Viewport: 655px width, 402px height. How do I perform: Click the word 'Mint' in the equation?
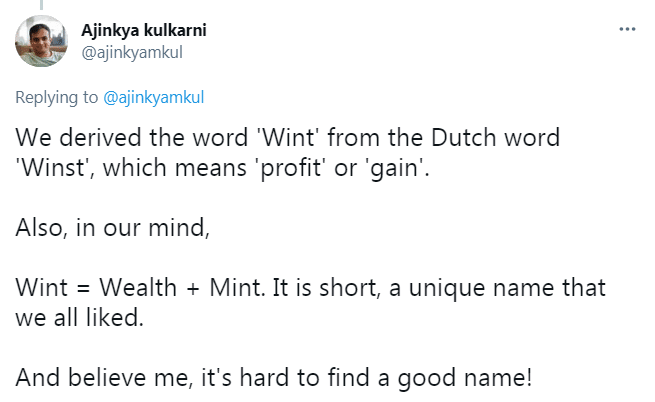click(230, 288)
